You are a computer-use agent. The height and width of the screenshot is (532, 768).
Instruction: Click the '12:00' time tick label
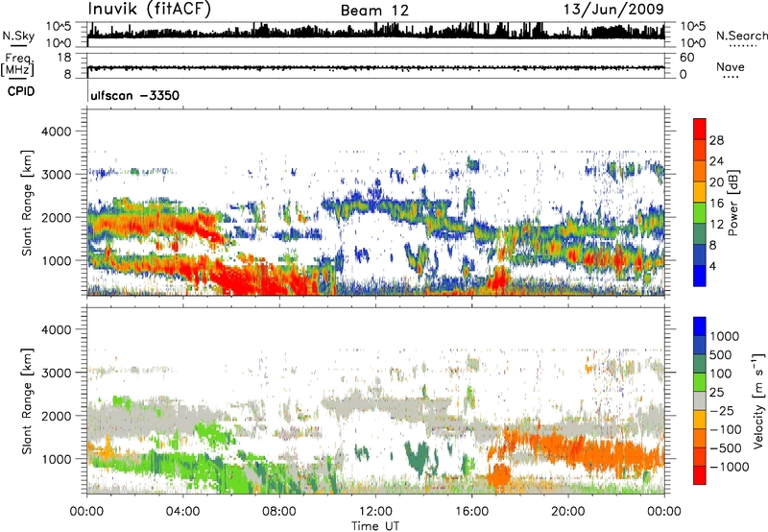(x=375, y=512)
